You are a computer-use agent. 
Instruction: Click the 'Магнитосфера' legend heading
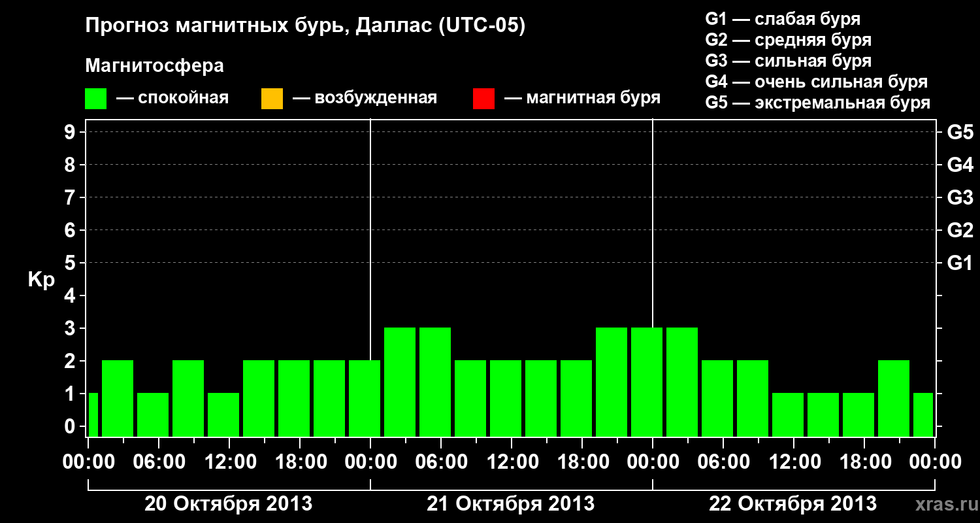(155, 66)
